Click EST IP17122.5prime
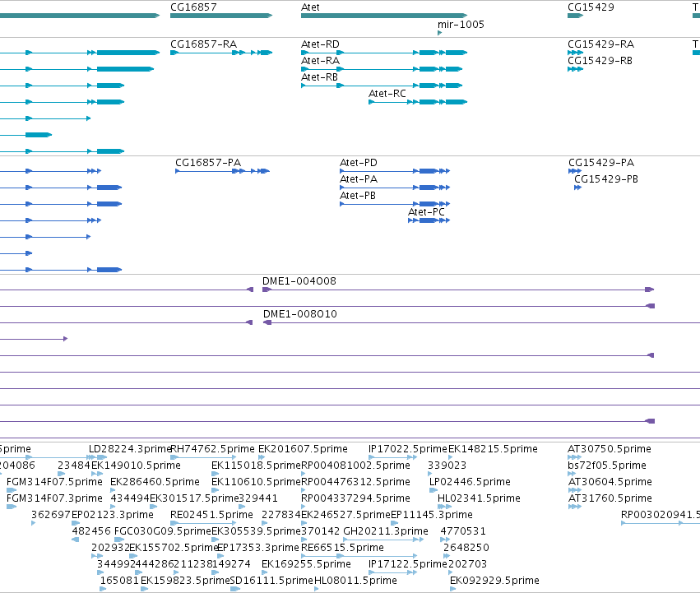This screenshot has width=700, height=593. [408, 564]
